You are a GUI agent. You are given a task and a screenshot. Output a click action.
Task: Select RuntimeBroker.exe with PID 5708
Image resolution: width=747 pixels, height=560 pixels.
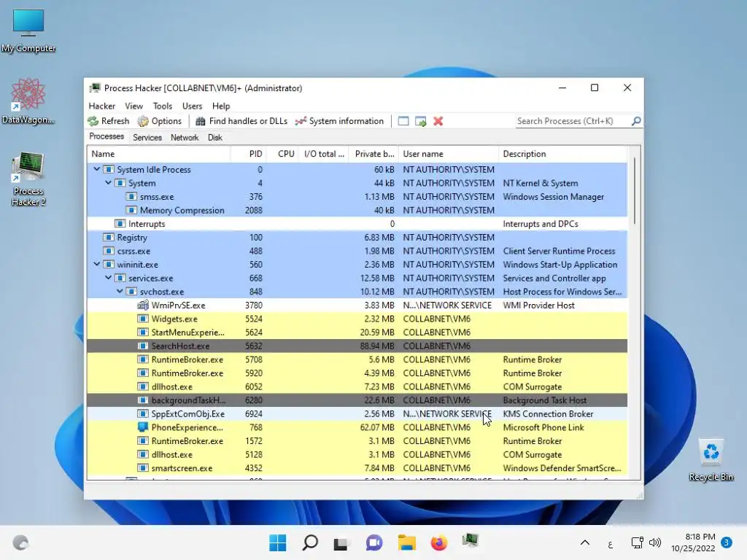(357, 359)
